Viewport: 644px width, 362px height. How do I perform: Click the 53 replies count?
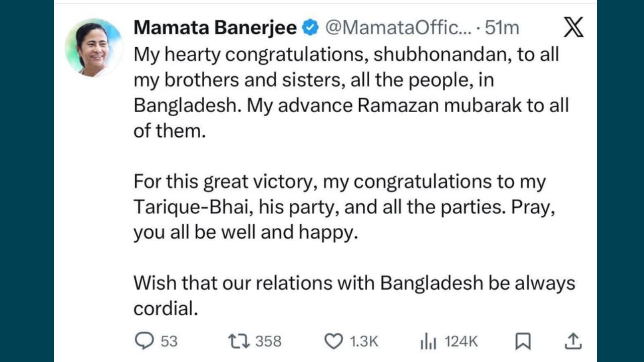(169, 342)
